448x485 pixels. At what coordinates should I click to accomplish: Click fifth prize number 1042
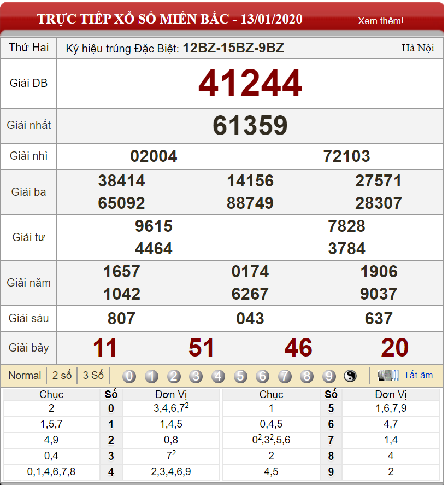(x=121, y=294)
